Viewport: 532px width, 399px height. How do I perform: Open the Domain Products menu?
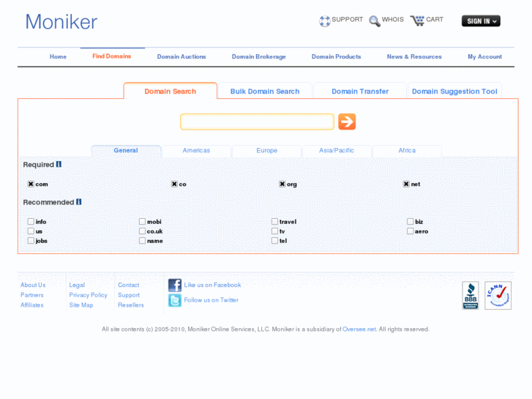pos(336,56)
